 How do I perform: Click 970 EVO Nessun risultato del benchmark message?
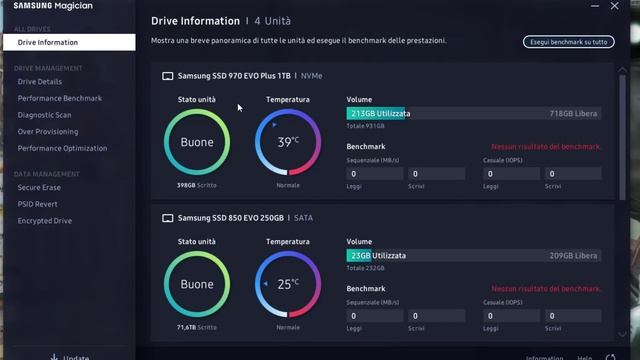click(x=546, y=147)
